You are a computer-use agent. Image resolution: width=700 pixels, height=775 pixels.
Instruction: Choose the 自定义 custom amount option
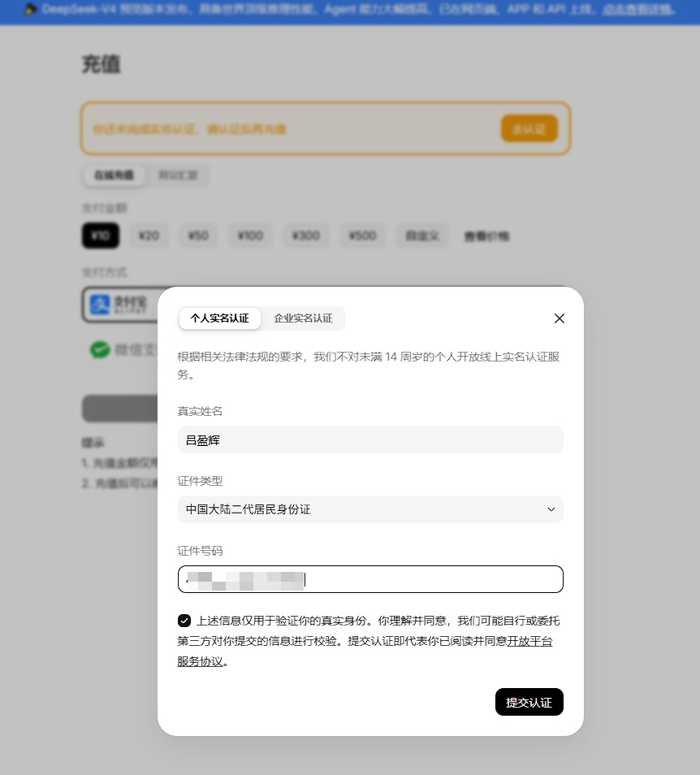[422, 236]
